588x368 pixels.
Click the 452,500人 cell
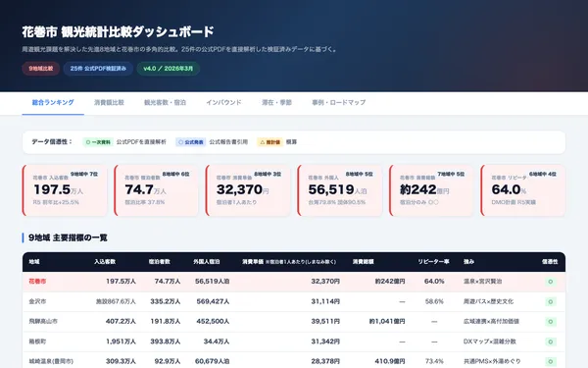(x=213, y=322)
